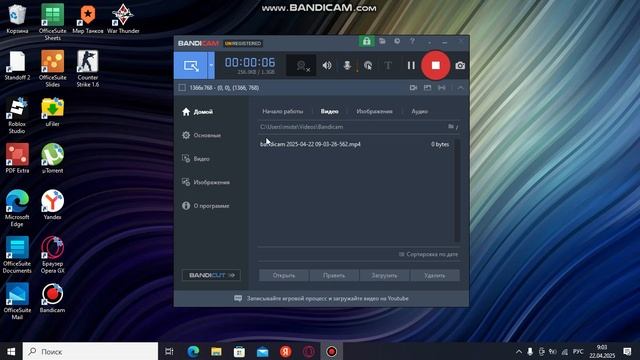This screenshot has width=640, height=360.
Task: Select the PDF Extra desktop shortcut
Action: (x=17, y=159)
